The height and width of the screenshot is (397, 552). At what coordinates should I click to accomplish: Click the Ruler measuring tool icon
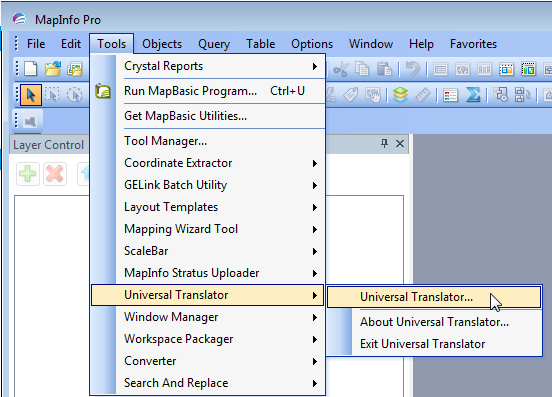[x=423, y=95]
